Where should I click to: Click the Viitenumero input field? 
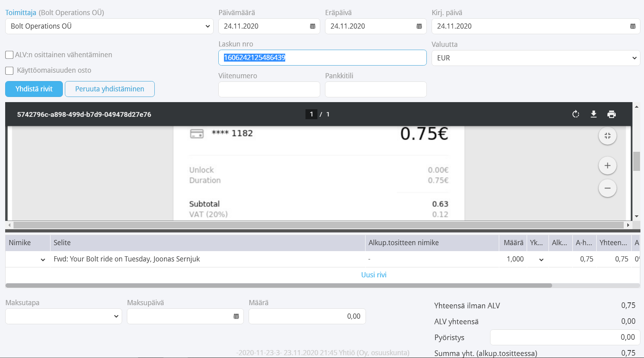(x=269, y=89)
